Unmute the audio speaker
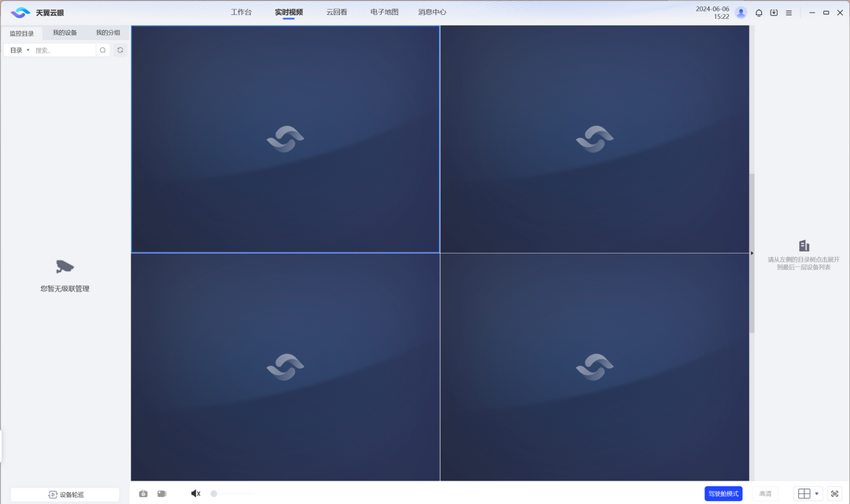The image size is (850, 504). tap(195, 494)
